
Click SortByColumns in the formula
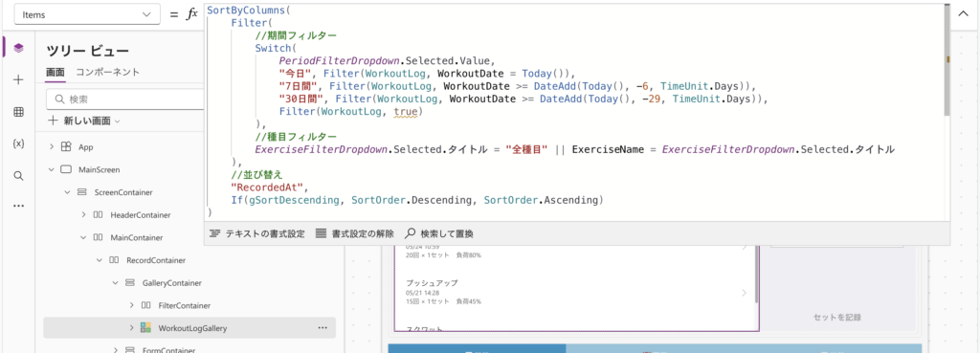click(x=246, y=11)
